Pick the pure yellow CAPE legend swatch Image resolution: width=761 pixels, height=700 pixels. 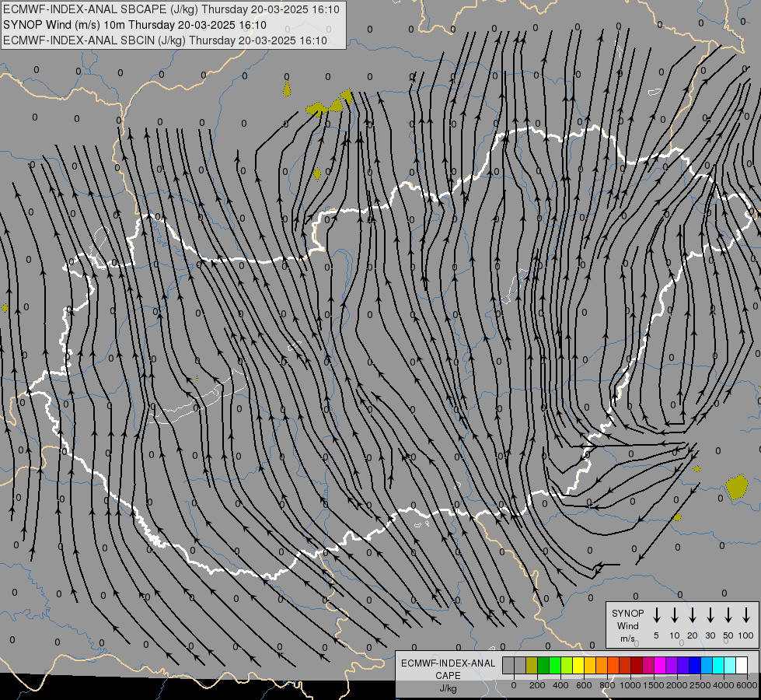[578, 666]
